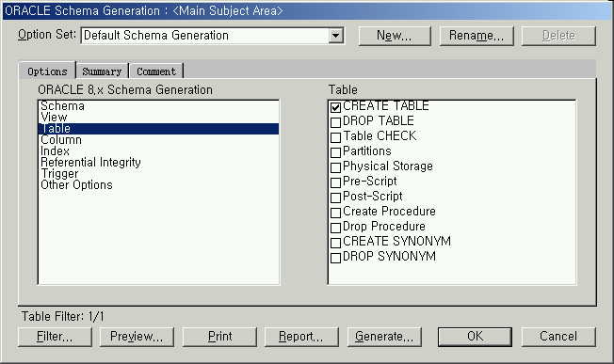Switch to the Options tab

[x=47, y=71]
